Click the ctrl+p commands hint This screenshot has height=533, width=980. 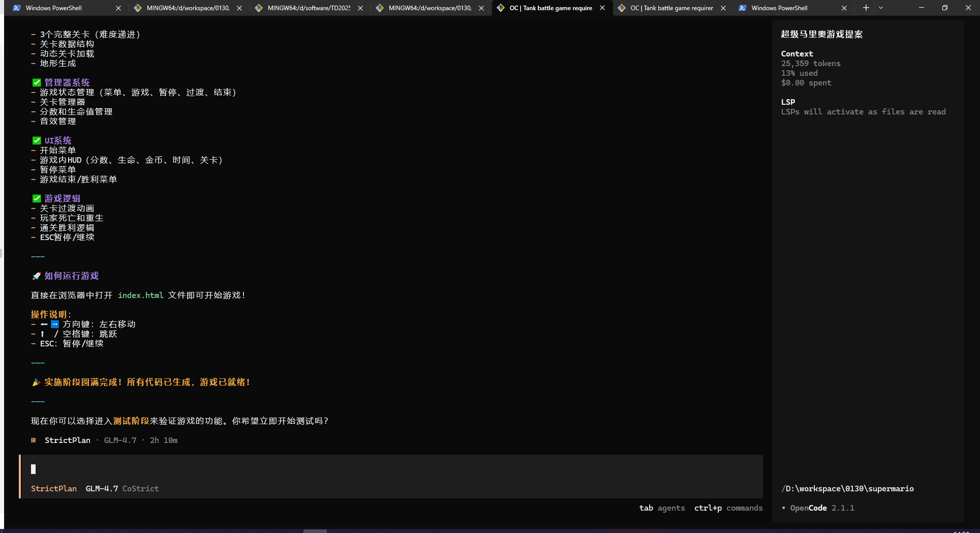[x=728, y=508]
